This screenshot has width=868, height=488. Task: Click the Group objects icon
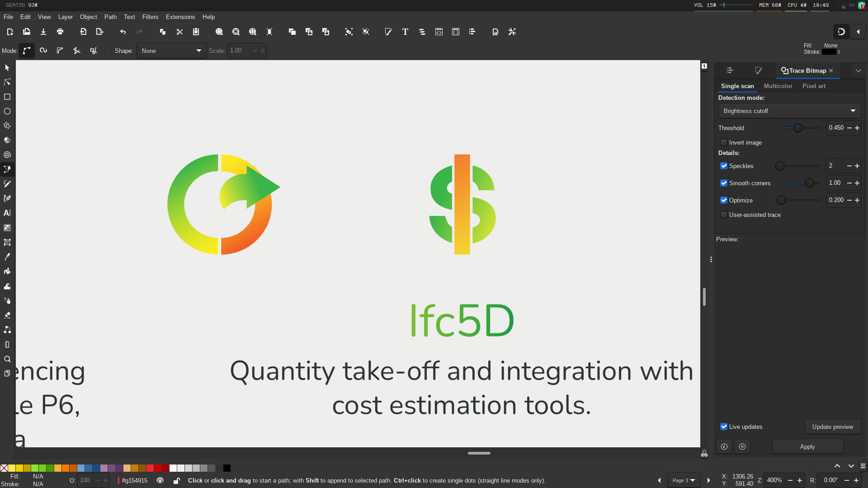349,32
